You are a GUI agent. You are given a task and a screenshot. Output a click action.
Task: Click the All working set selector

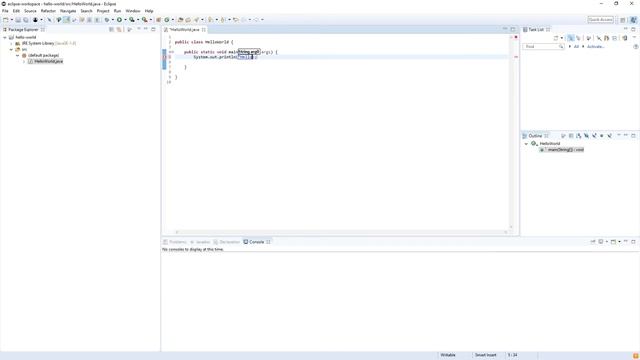(x=576, y=47)
